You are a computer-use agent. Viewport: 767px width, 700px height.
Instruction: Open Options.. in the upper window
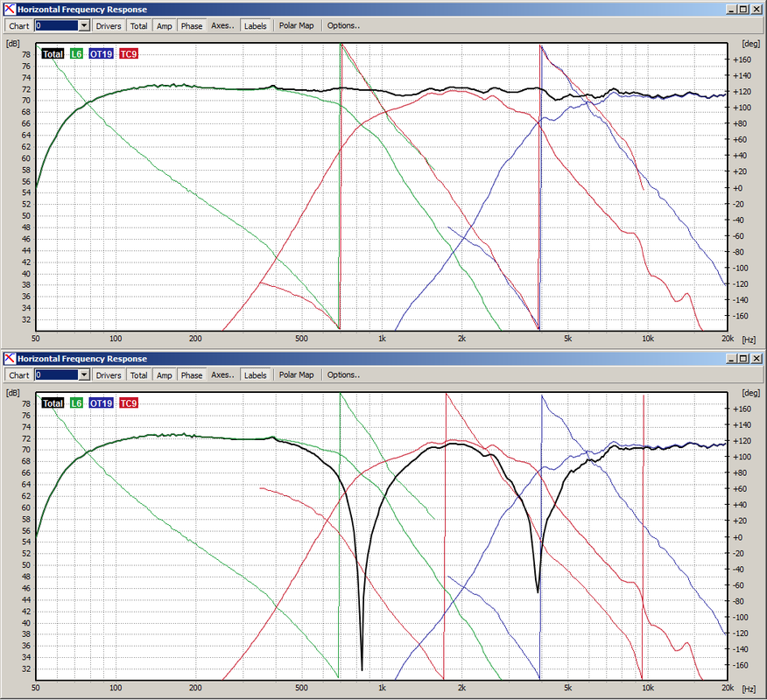pyautogui.click(x=343, y=25)
